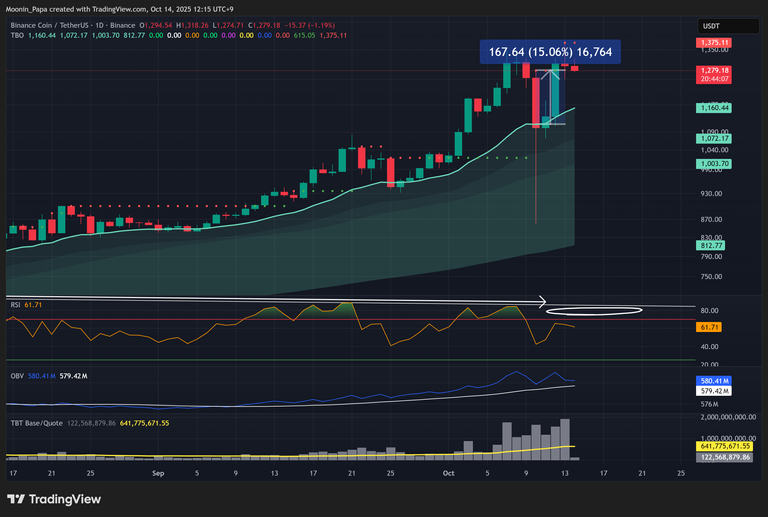768x517 pixels.
Task: Click the blue OBV 580.41M axis label
Action: [x=712, y=382]
